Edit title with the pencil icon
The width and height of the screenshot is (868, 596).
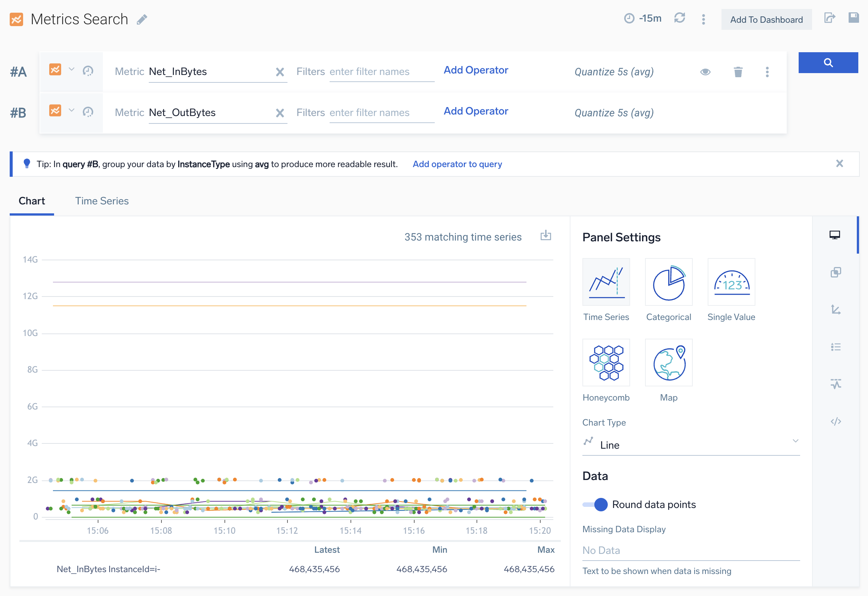142,19
